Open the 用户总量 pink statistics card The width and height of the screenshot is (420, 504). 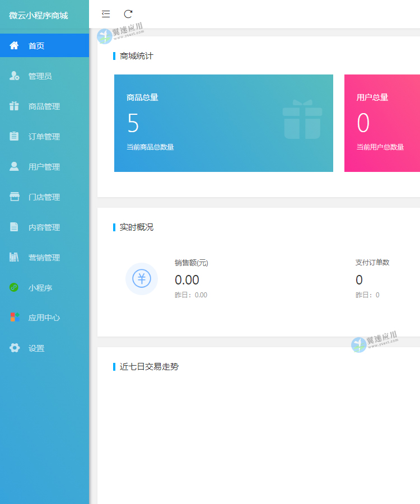[x=382, y=123]
